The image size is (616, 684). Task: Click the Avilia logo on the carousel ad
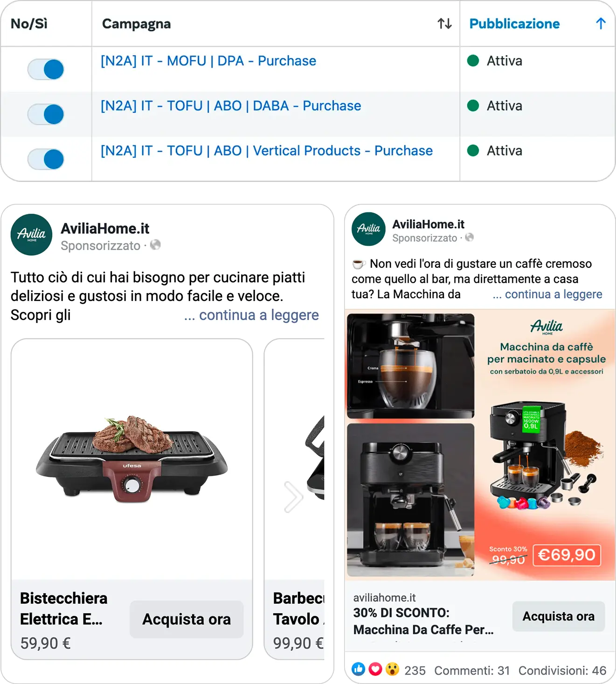coord(31,235)
